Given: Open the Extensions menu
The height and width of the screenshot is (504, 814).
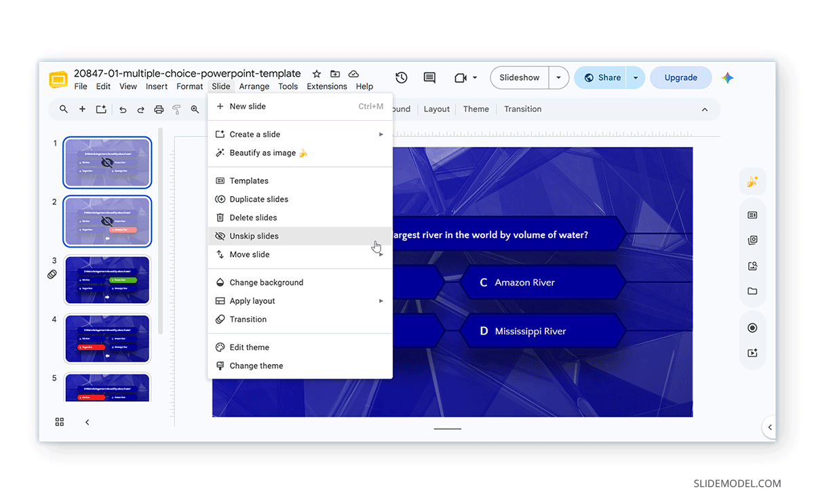Looking at the screenshot, I should coord(327,87).
